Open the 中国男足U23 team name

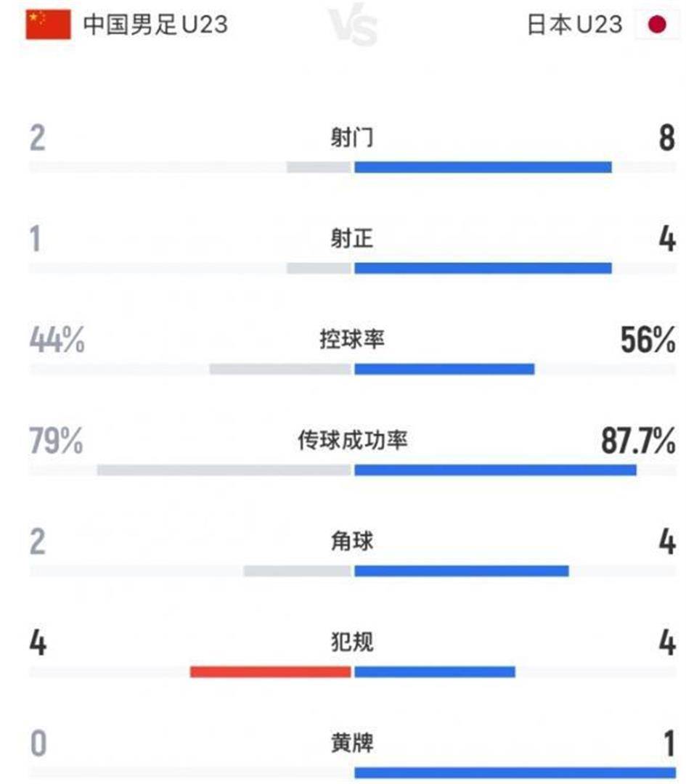(155, 25)
